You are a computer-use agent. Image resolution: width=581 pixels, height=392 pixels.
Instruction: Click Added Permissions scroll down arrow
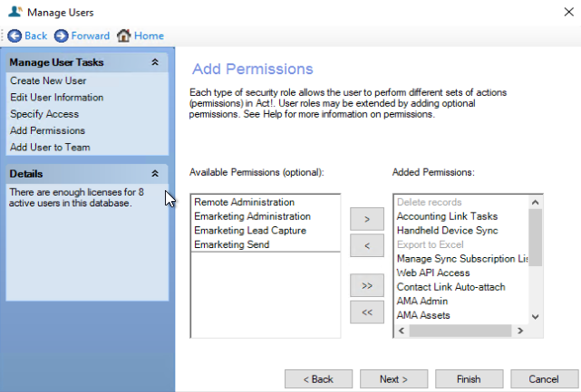[535, 317]
